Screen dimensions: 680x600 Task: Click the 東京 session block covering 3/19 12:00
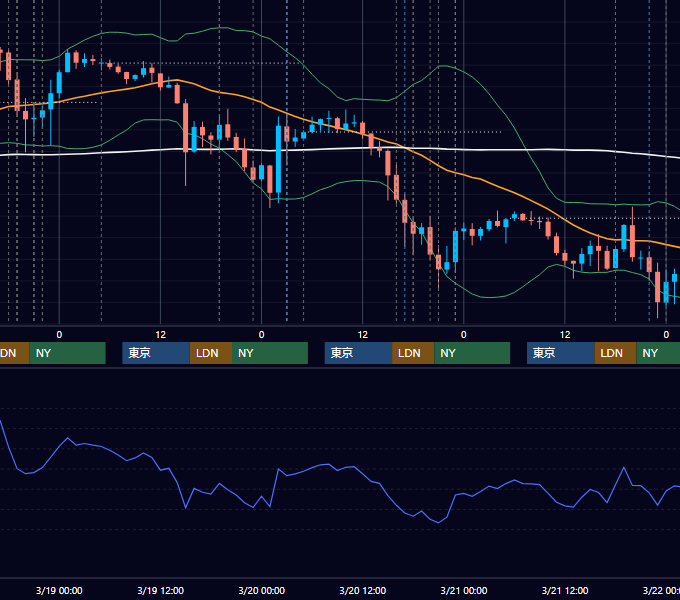pos(156,353)
